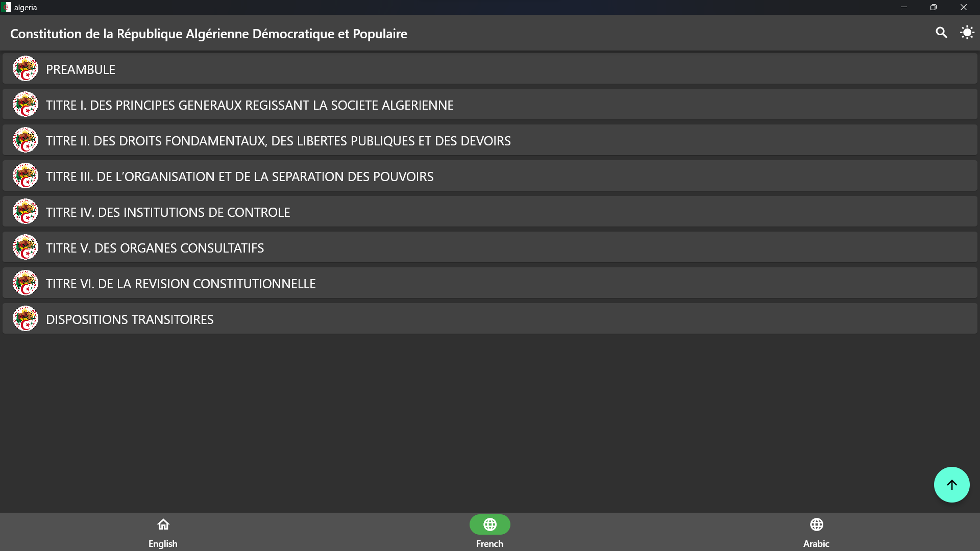The width and height of the screenshot is (980, 551).
Task: Open TITRE VI revision constitutionnelle
Action: 181,284
